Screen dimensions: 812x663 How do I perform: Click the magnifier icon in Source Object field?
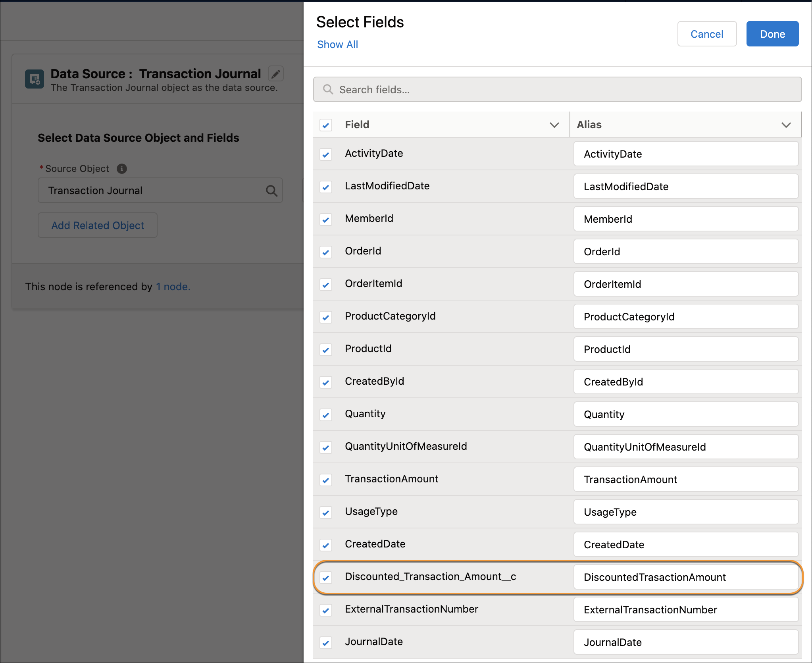click(x=272, y=191)
